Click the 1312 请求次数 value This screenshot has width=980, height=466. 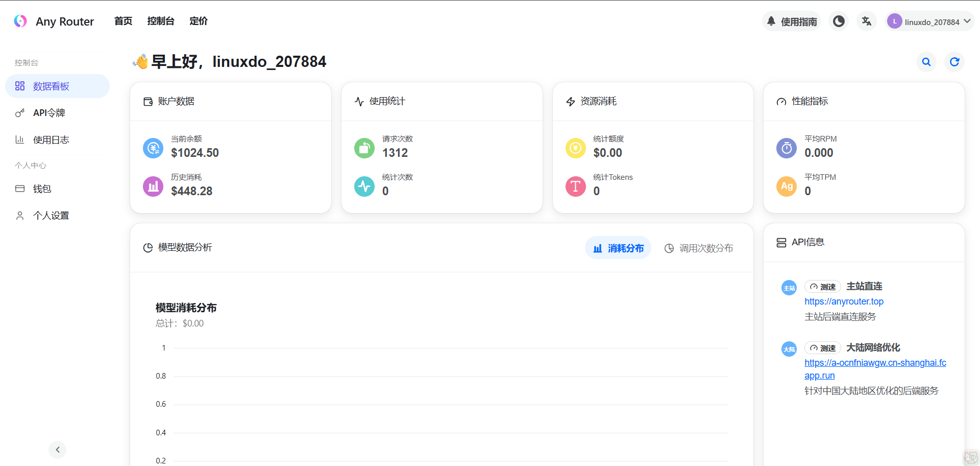(x=395, y=153)
